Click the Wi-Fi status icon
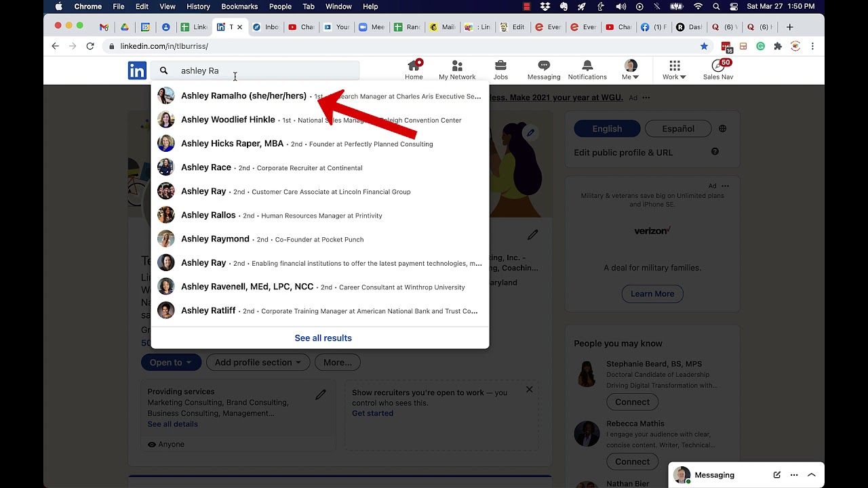Image resolution: width=868 pixels, height=488 pixels. click(x=698, y=6)
